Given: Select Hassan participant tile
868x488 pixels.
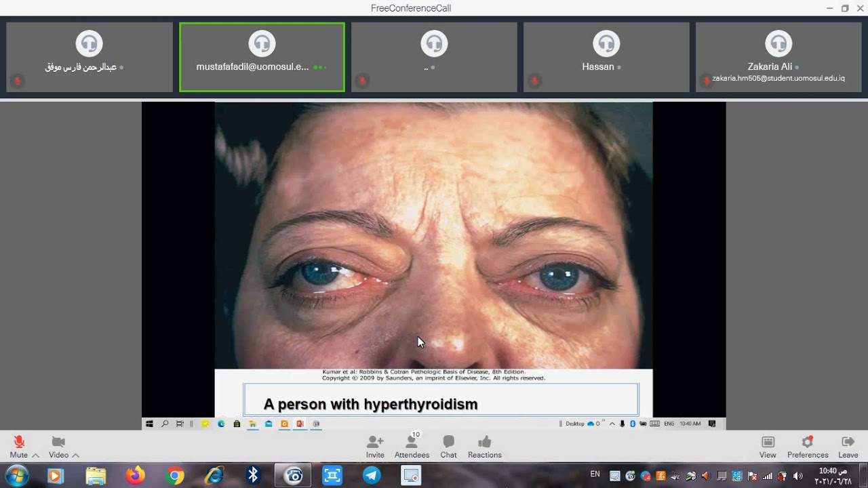Looking at the screenshot, I should click(x=606, y=58).
